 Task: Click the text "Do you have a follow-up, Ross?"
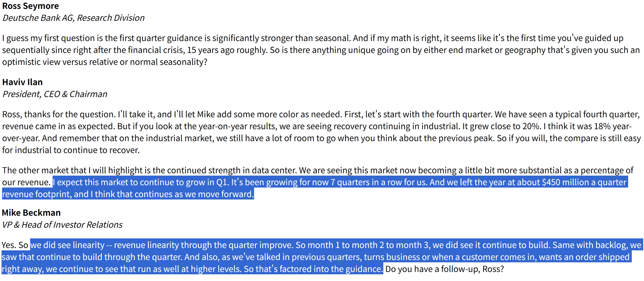click(444, 269)
